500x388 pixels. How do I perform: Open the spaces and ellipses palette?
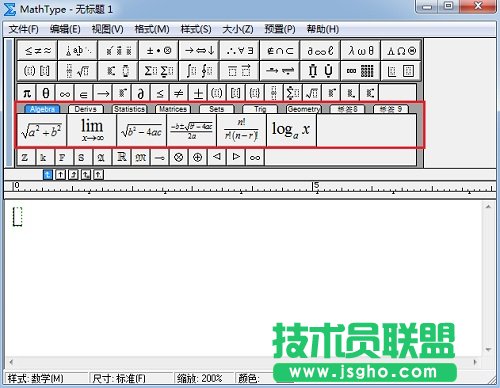[x=78, y=51]
